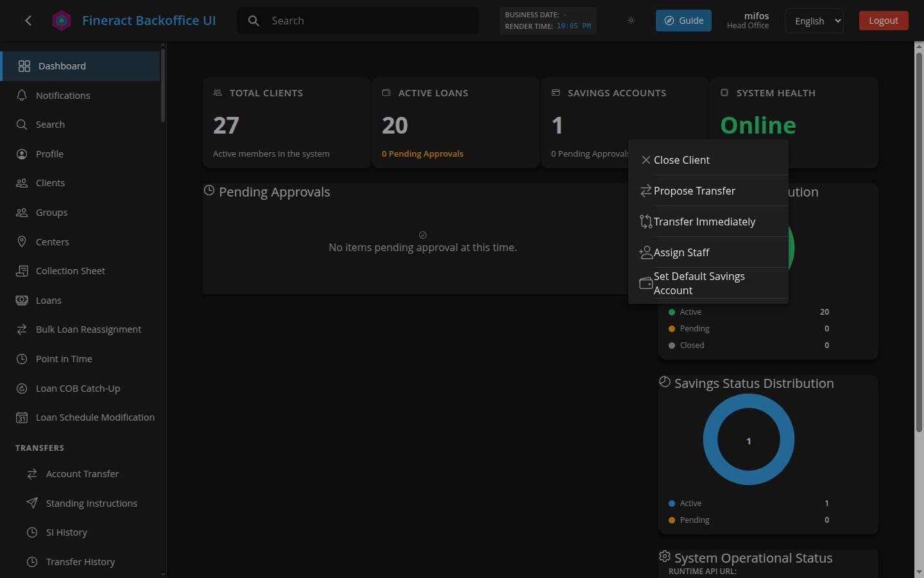
Task: Choose Propose Transfer menu option
Action: tap(708, 191)
